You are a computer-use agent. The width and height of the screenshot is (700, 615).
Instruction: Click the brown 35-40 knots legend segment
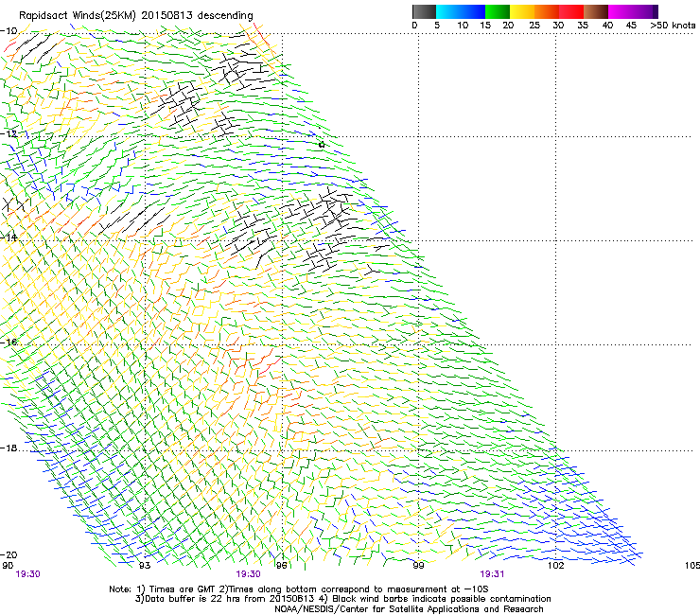coord(596,11)
